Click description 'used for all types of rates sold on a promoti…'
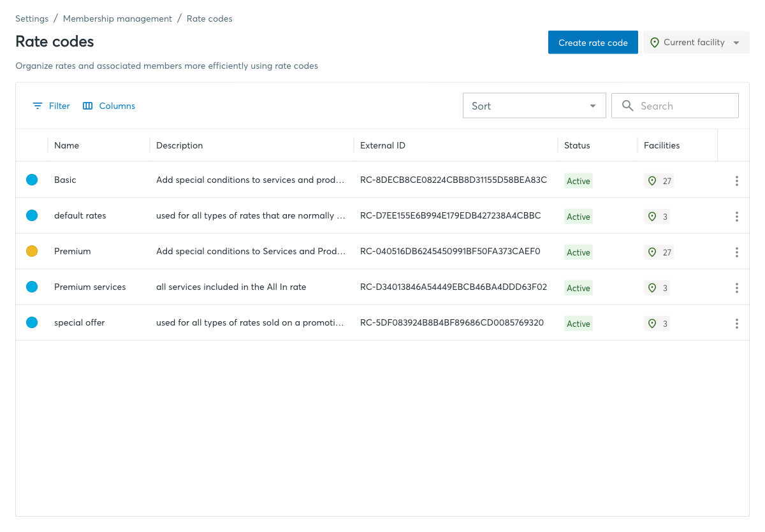This screenshot has height=532, width=765. click(251, 322)
